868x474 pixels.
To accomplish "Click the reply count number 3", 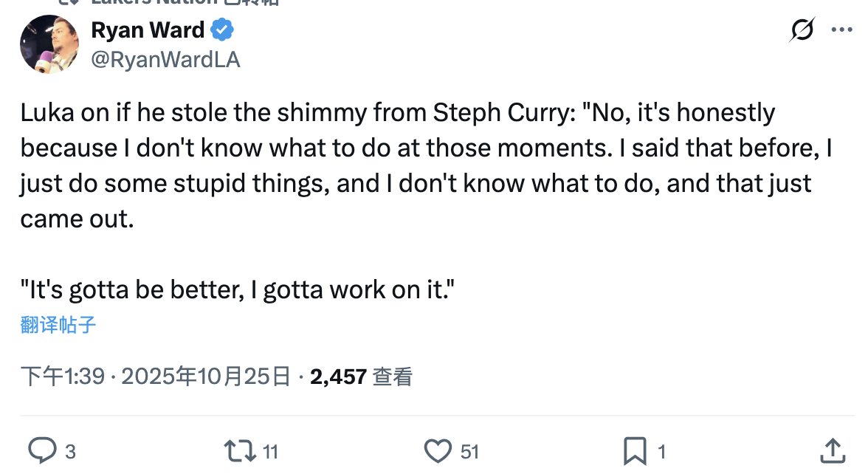I will tap(70, 451).
